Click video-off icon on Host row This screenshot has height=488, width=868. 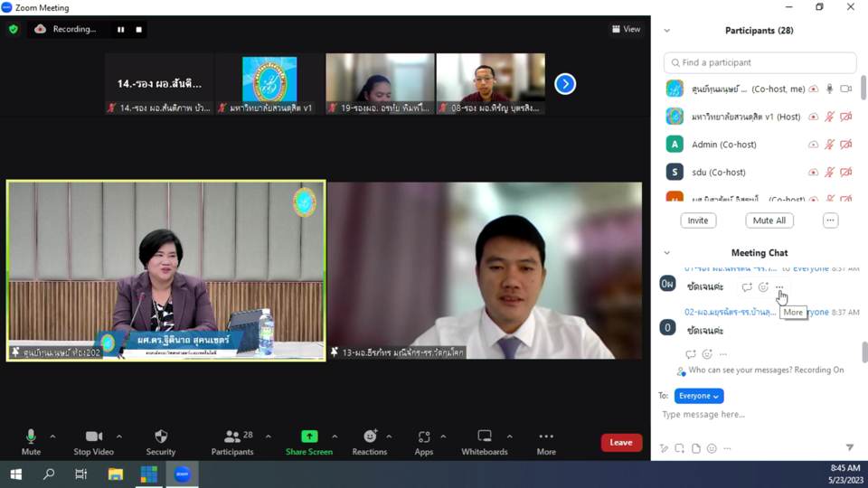(x=846, y=117)
